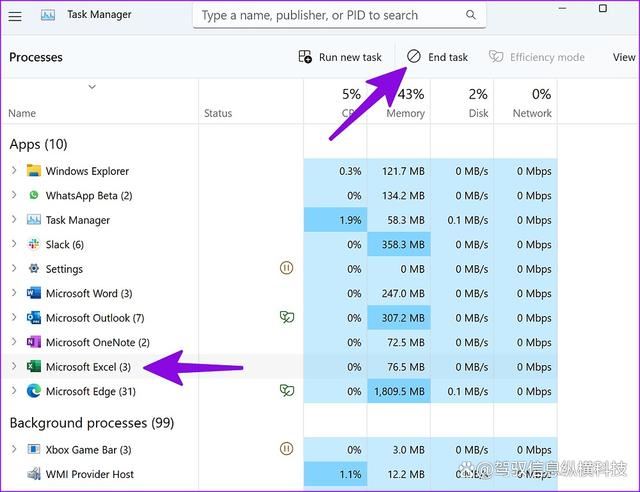The image size is (640, 492).
Task: Click the Efficiency mode button
Action: point(537,57)
